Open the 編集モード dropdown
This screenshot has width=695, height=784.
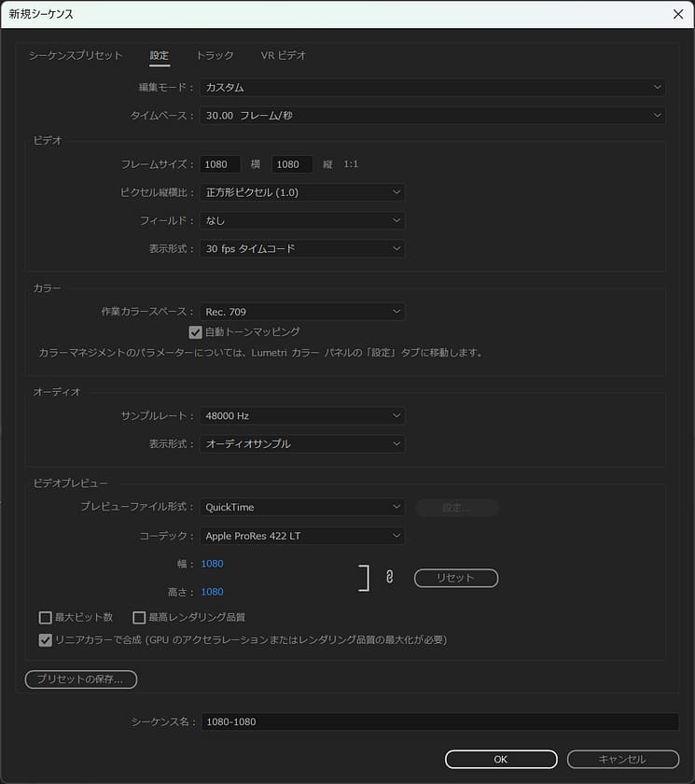[432, 88]
